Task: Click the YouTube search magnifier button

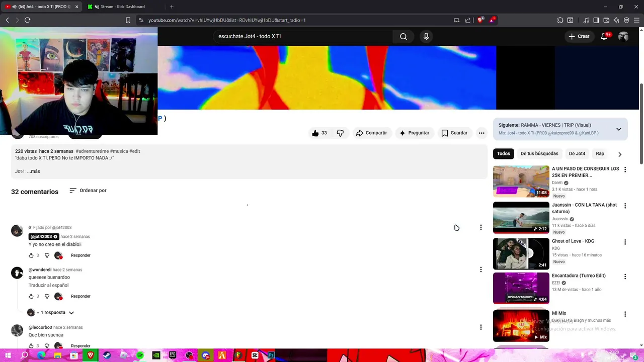Action: pos(404,36)
